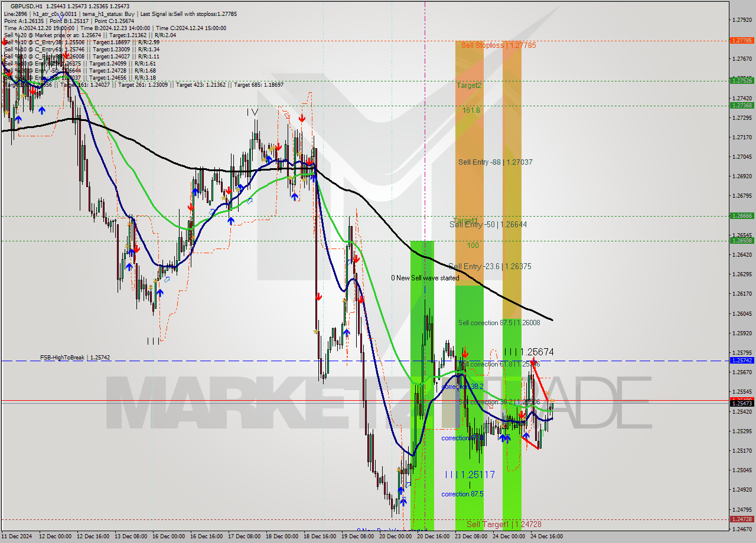Click the '18 Dec 16:00' time axis label
Viewport: 756px width, 543px height.
point(320,537)
